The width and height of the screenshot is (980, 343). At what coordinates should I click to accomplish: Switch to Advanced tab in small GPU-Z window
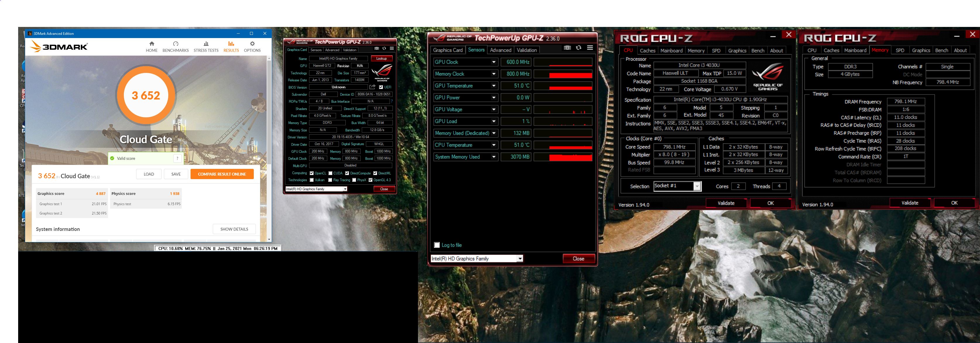coord(332,50)
